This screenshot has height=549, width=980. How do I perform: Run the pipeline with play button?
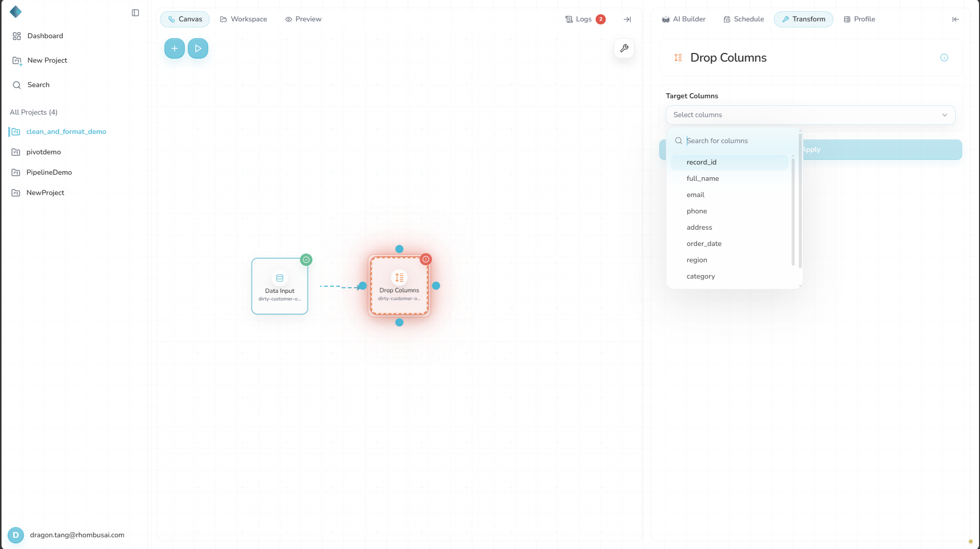198,48
